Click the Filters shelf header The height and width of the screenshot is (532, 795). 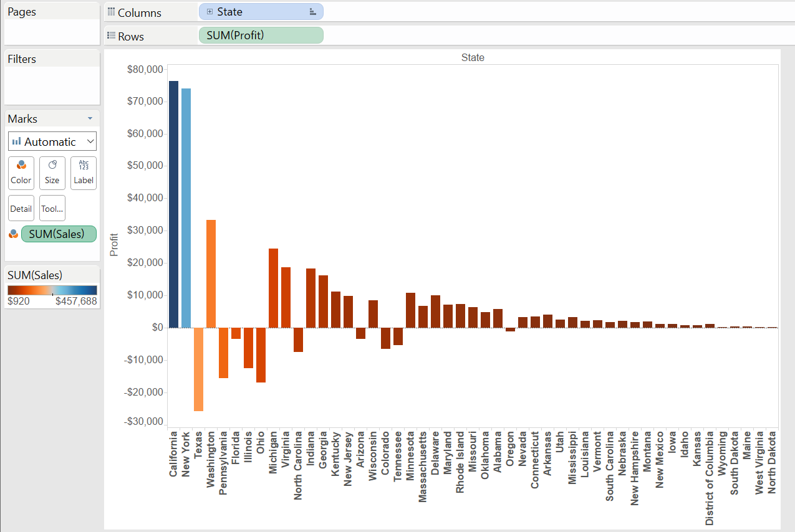pos(22,59)
